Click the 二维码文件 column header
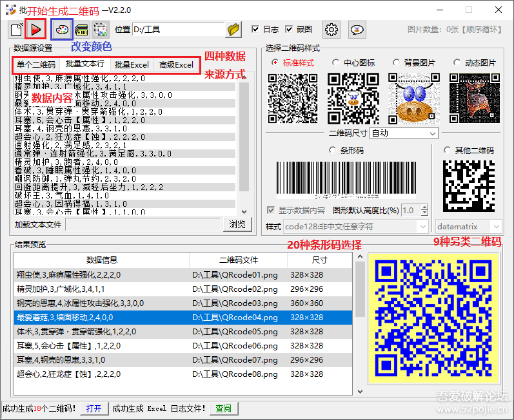Viewport: 514px width, 420px height. [x=239, y=260]
